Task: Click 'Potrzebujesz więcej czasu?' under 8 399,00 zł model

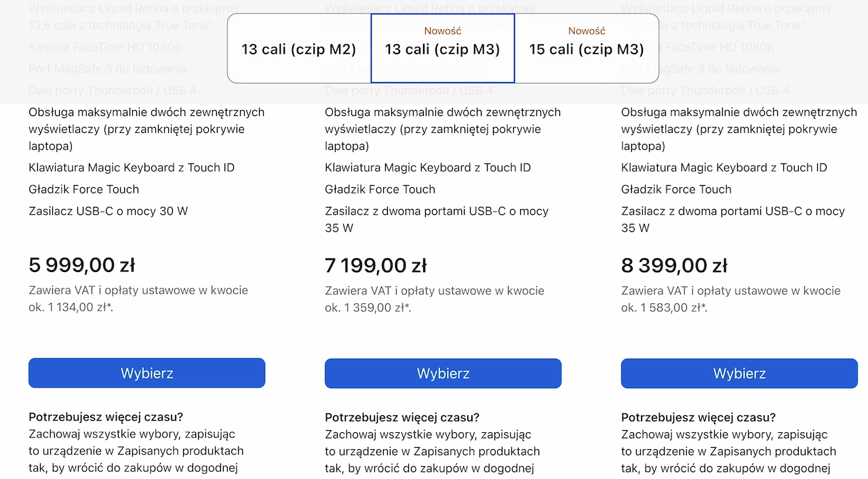Action: click(698, 417)
